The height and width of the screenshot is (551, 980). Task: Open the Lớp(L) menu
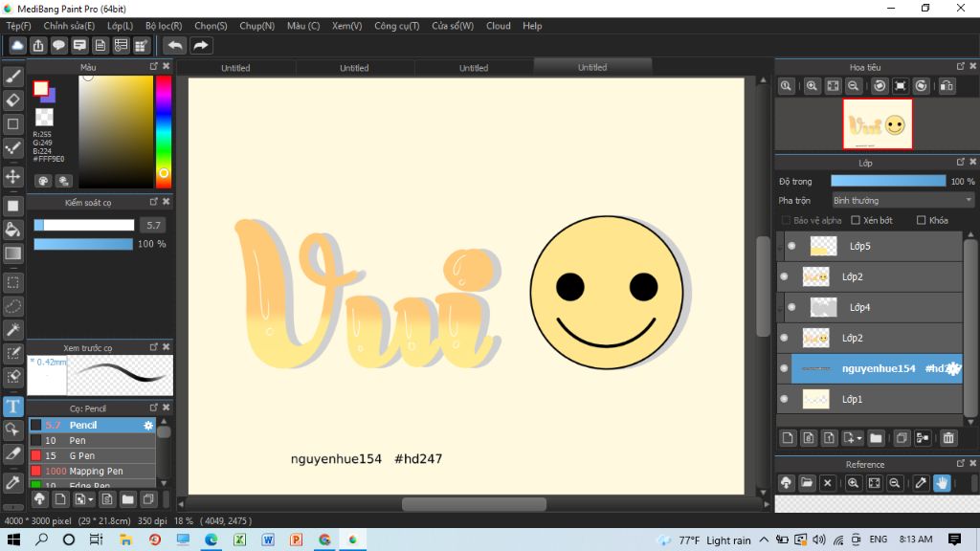(x=120, y=26)
